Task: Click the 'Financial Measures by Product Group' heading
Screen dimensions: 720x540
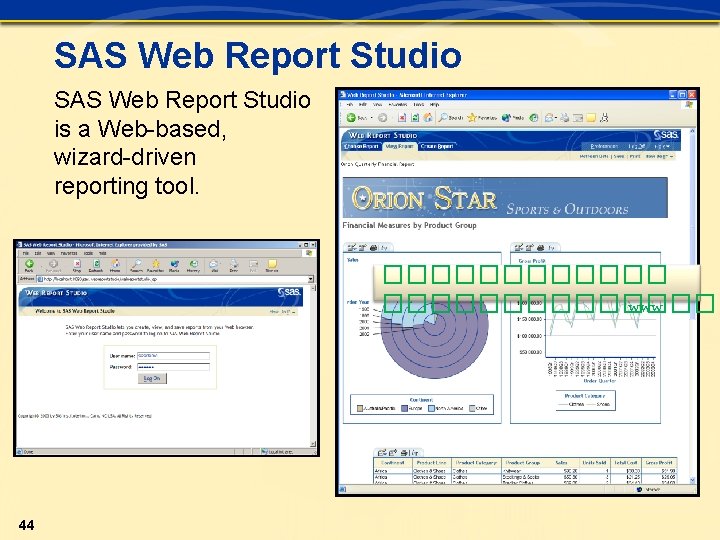Action: [409, 225]
